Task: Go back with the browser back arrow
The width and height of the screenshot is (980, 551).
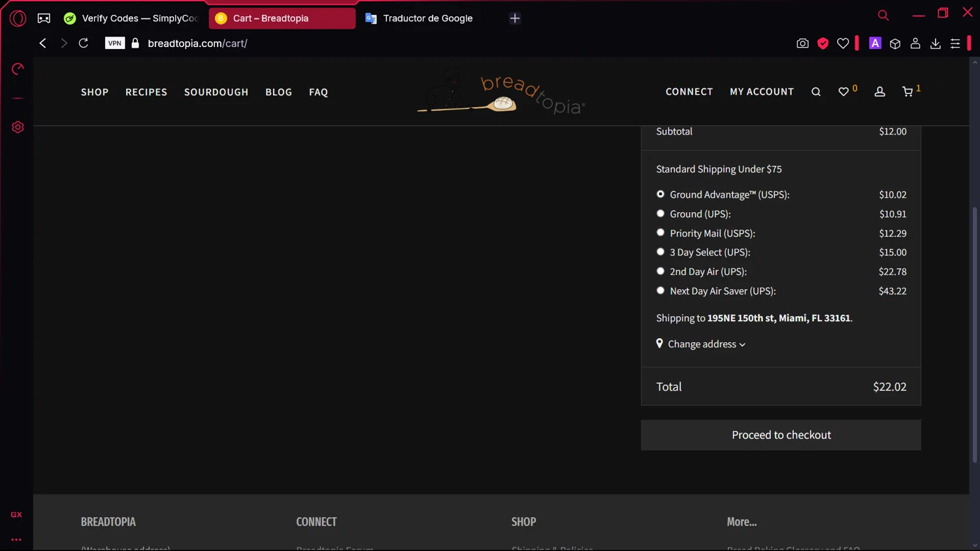Action: pyautogui.click(x=42, y=43)
